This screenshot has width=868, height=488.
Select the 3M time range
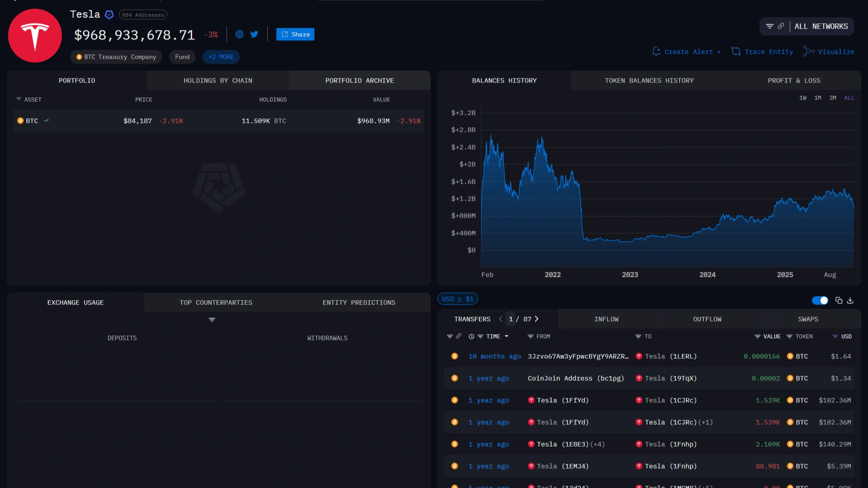[x=833, y=98]
